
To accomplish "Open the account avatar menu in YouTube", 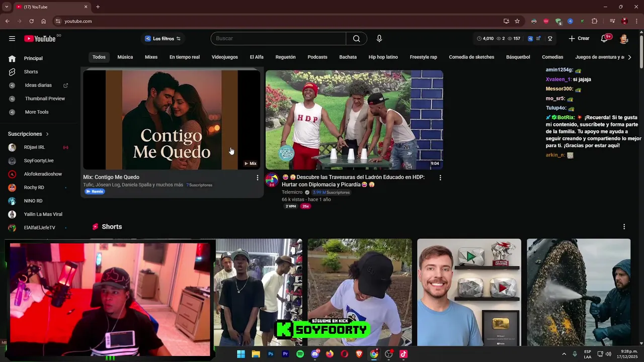I will click(x=624, y=39).
